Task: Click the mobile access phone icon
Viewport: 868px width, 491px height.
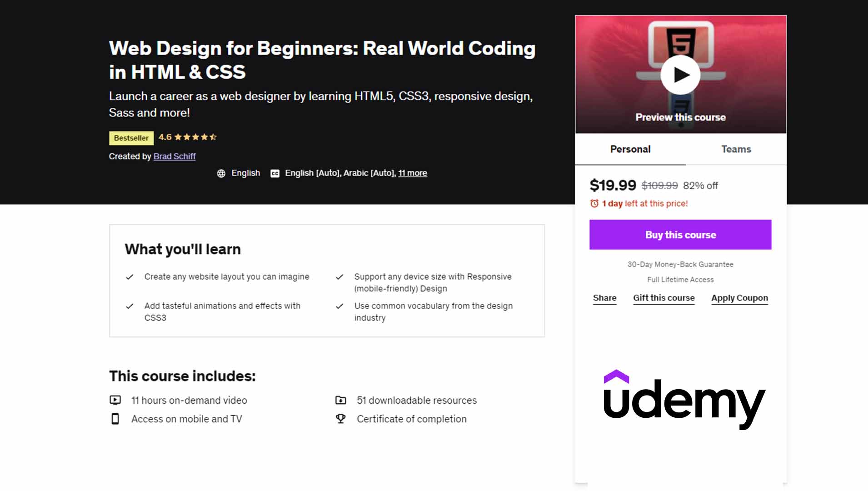Action: [116, 418]
